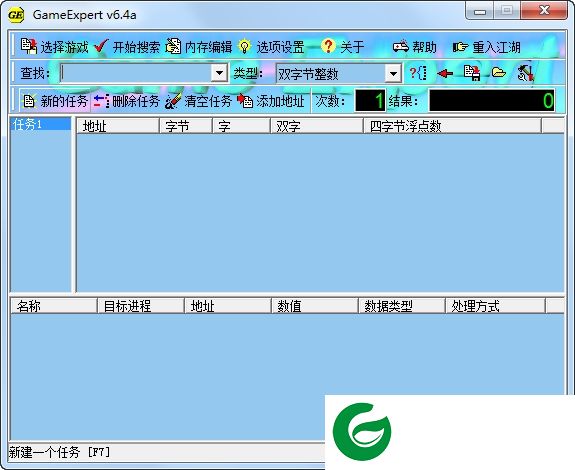The height and width of the screenshot is (470, 575).
Task: Click the 结果 result display
Action: coord(492,100)
